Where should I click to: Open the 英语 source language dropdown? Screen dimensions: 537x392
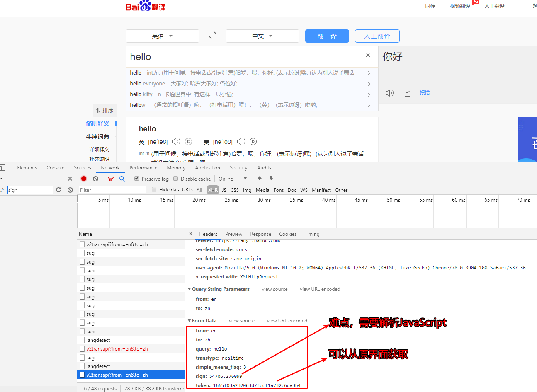[x=162, y=36]
